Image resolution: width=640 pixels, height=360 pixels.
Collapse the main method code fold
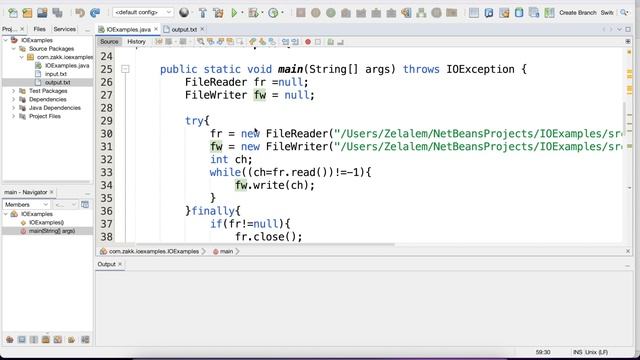[x=125, y=69]
